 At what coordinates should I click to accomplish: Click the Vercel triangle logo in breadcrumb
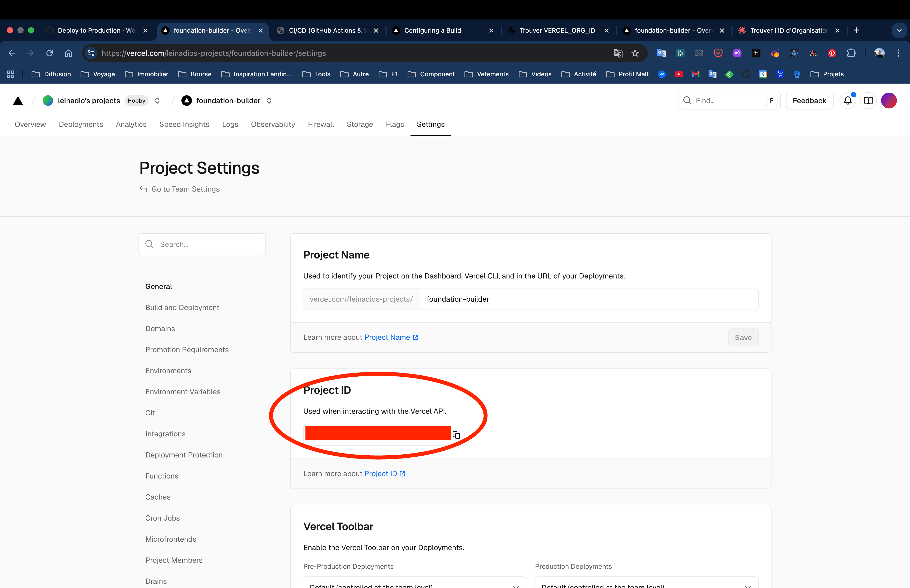coord(18,101)
